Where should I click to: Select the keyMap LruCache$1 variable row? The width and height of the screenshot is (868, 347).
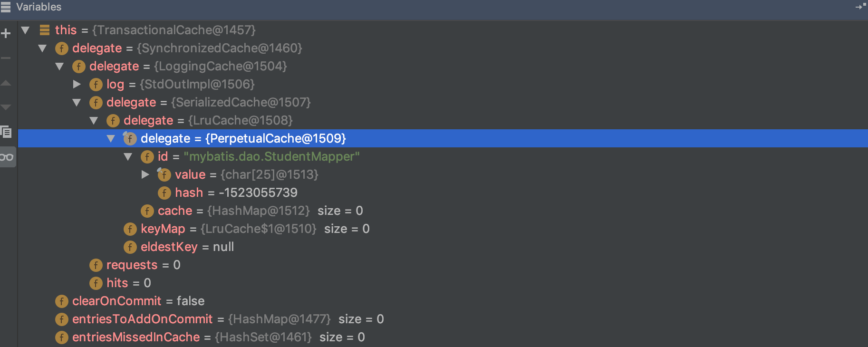[x=443, y=229]
